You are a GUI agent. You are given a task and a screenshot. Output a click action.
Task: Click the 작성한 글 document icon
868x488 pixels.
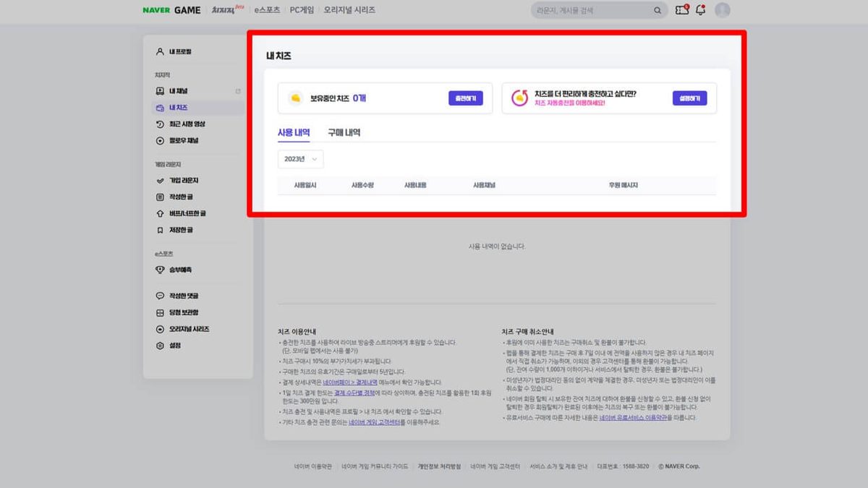(x=161, y=197)
